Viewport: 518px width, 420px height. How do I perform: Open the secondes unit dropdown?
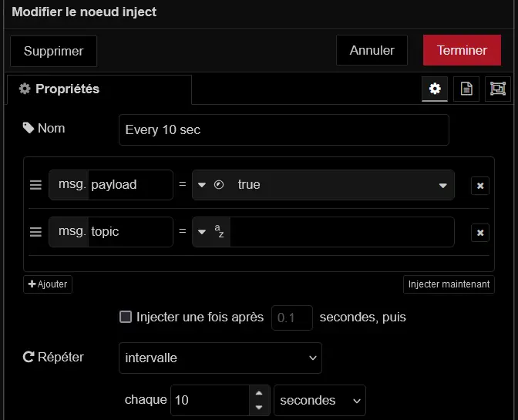[x=319, y=400]
